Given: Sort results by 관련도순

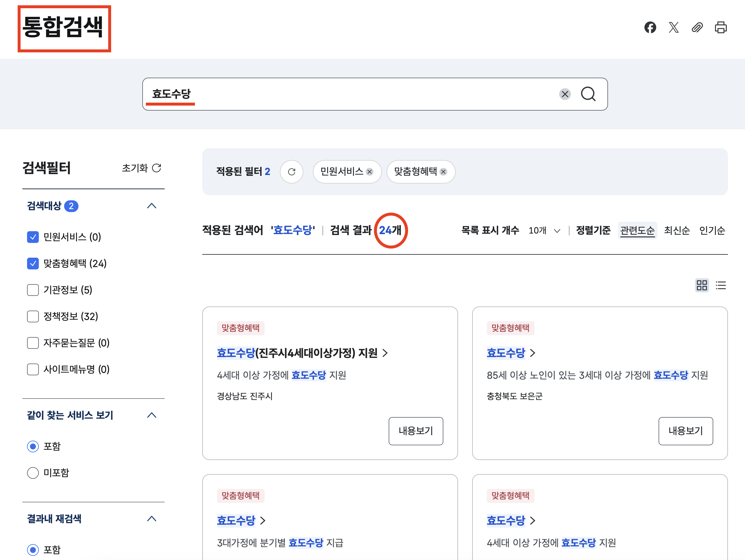Looking at the screenshot, I should (x=637, y=231).
